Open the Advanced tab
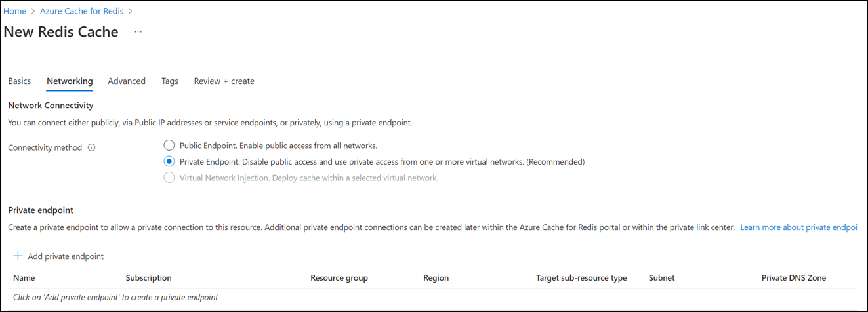Screen dimensions: 868x312 [127, 81]
